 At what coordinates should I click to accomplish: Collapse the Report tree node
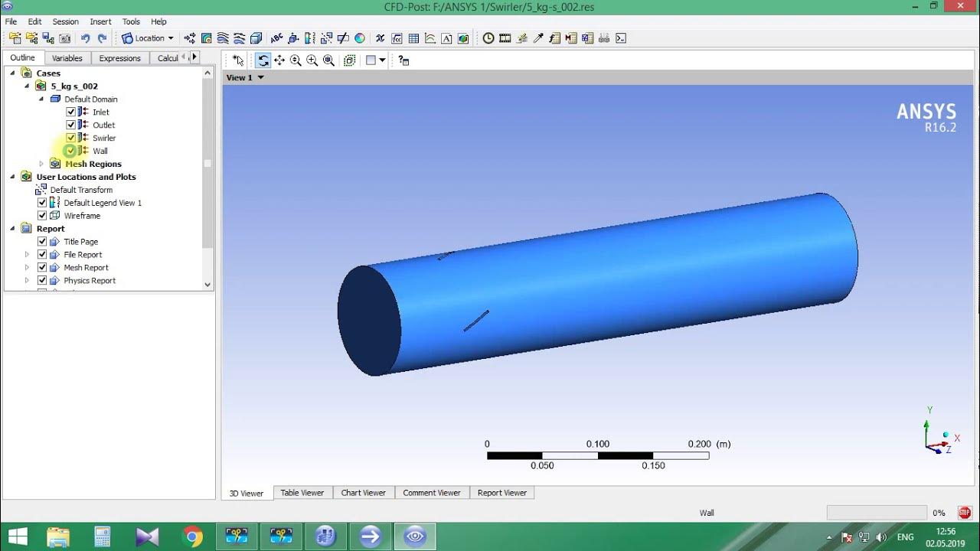[13, 229]
